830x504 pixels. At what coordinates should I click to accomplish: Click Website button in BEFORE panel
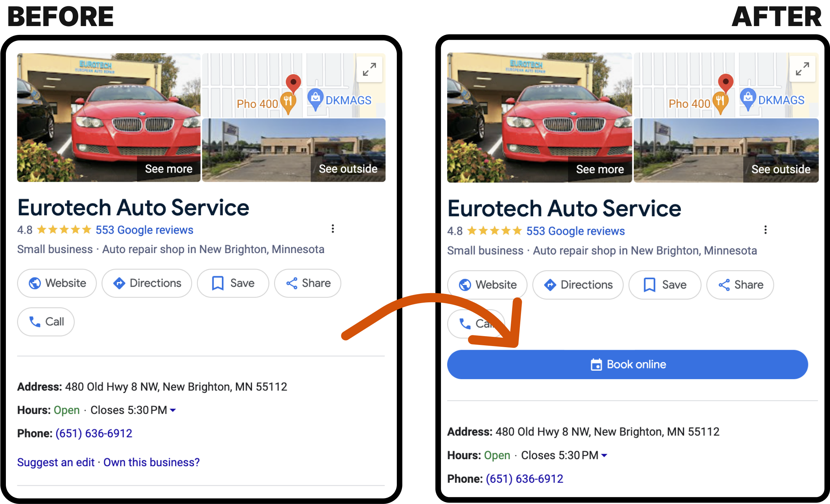[x=57, y=283]
